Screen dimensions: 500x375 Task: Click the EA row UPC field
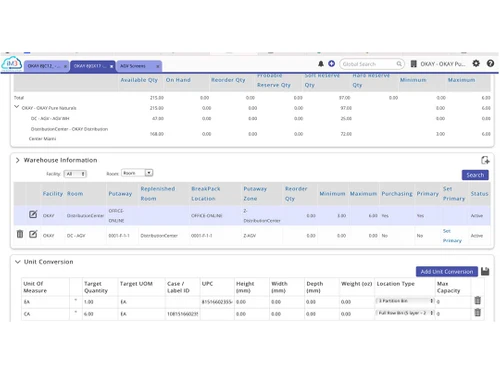tap(217, 302)
